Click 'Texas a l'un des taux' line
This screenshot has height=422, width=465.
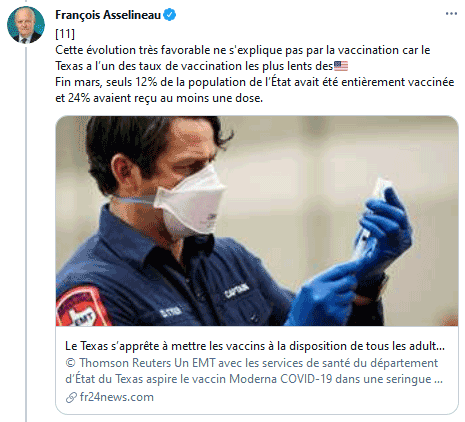[x=202, y=66]
